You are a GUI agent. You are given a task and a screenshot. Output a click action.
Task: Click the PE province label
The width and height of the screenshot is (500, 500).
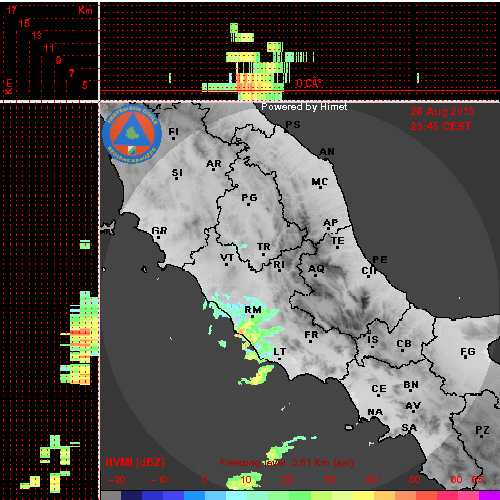click(x=380, y=259)
